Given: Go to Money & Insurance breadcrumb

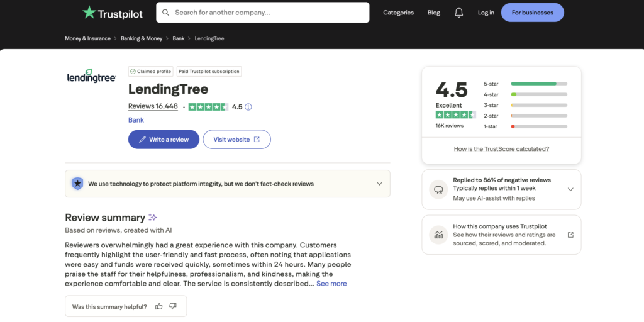Looking at the screenshot, I should point(87,38).
